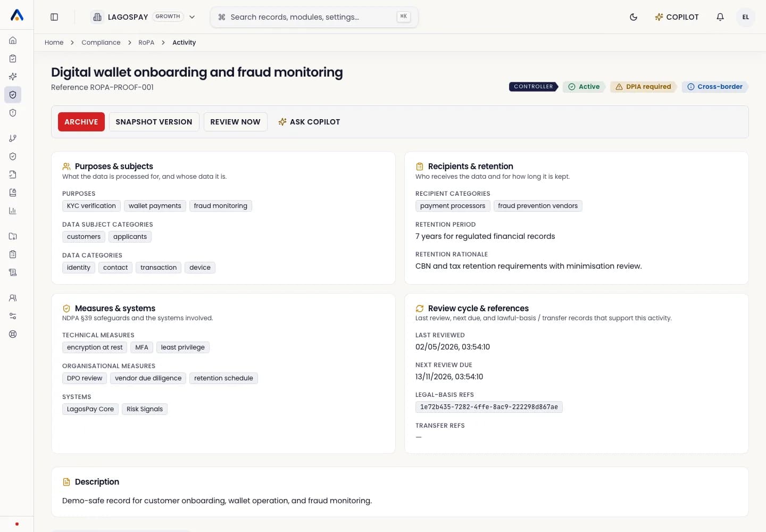Image resolution: width=766 pixels, height=532 pixels.
Task: Open the EL user avatar menu
Action: 746,17
